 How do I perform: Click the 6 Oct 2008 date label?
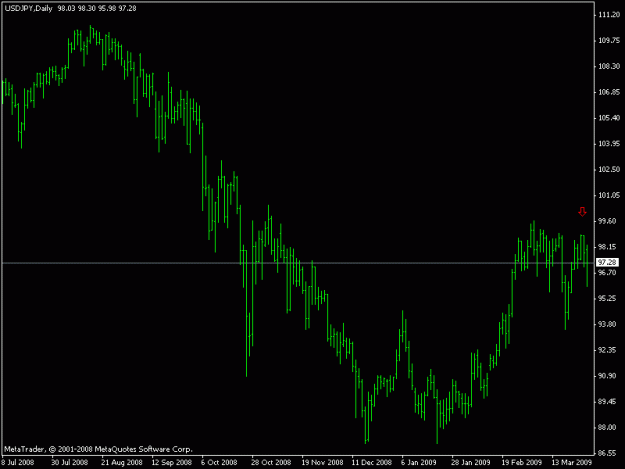[x=219, y=462]
